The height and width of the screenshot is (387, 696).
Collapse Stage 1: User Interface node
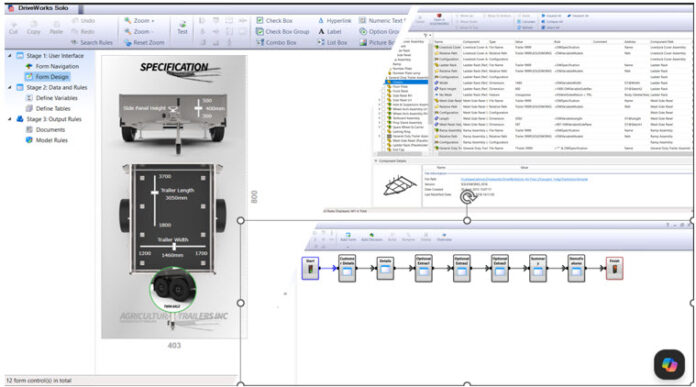10,55
